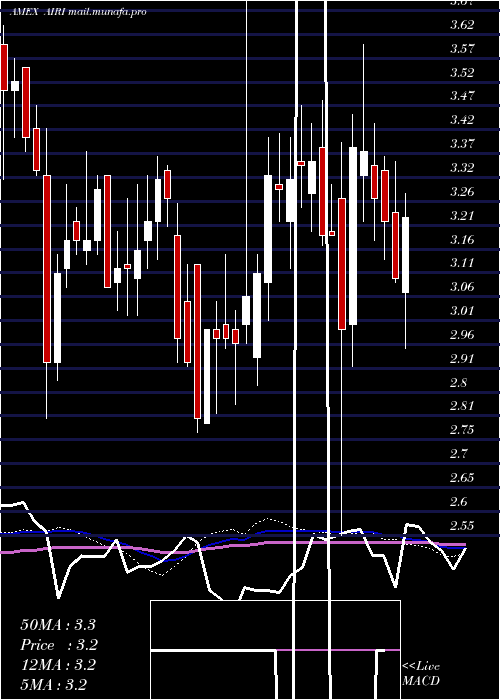Image resolution: width=500 pixels, height=700 pixels.
Task: Click the 2.7 price level label
Action: (458, 454)
